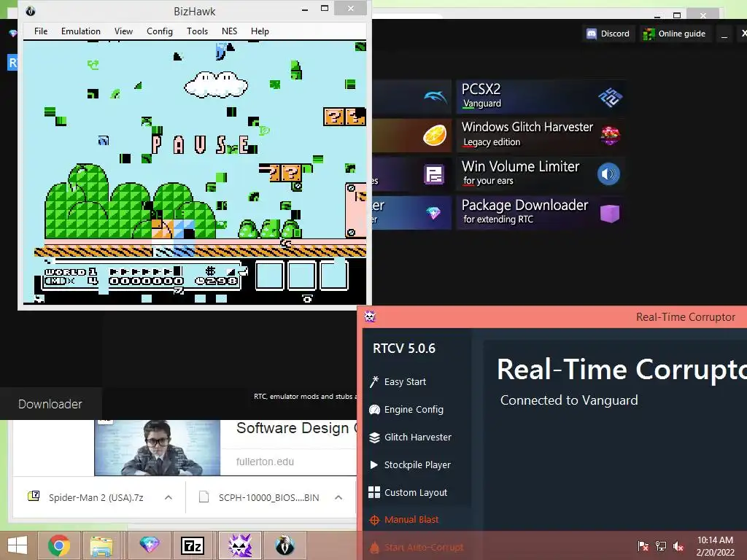
Task: Click the Online guide icon
Action: pyautogui.click(x=649, y=34)
